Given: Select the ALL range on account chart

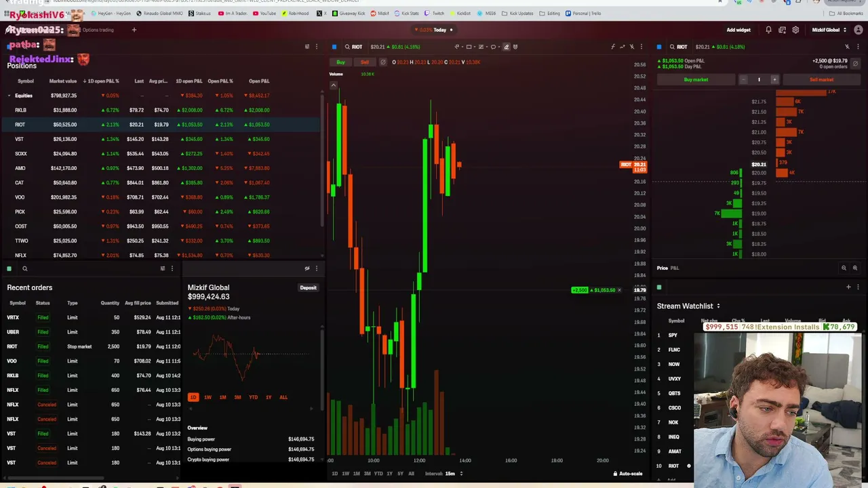Looking at the screenshot, I should [x=283, y=397].
